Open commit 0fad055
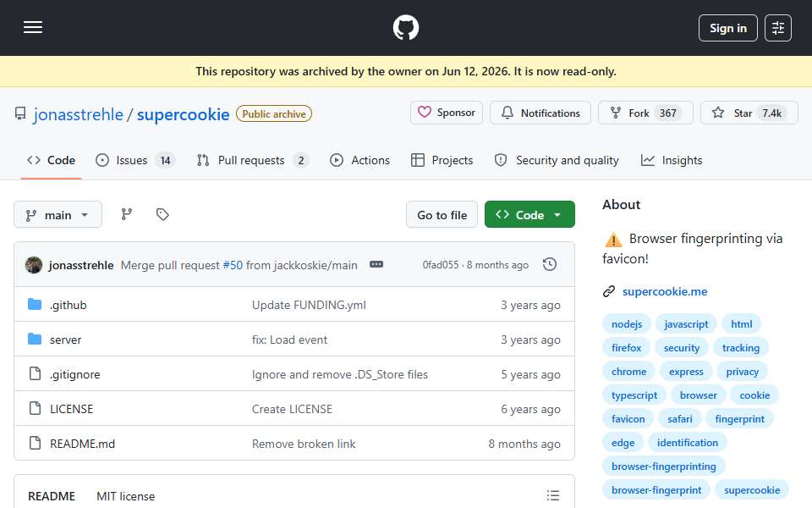 [x=441, y=265]
